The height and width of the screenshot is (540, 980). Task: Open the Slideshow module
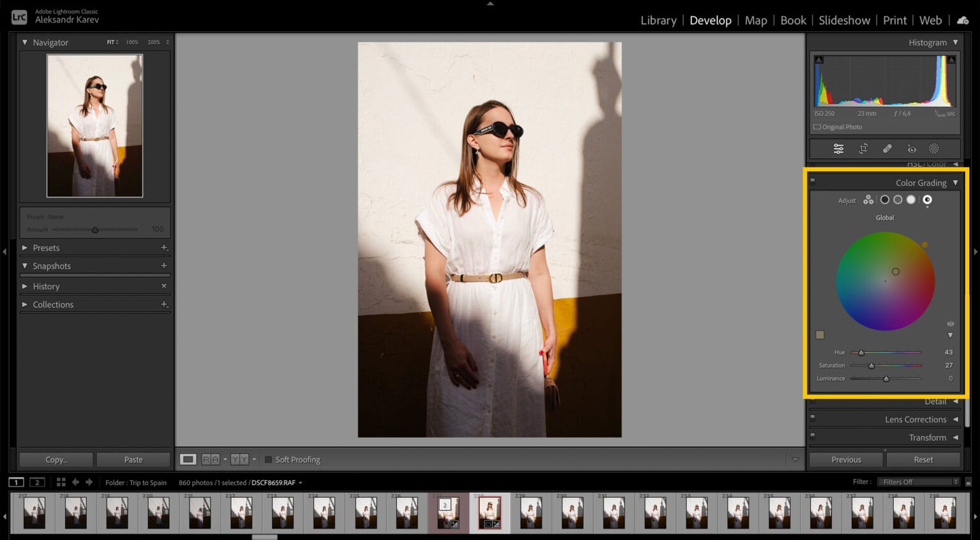coord(845,20)
